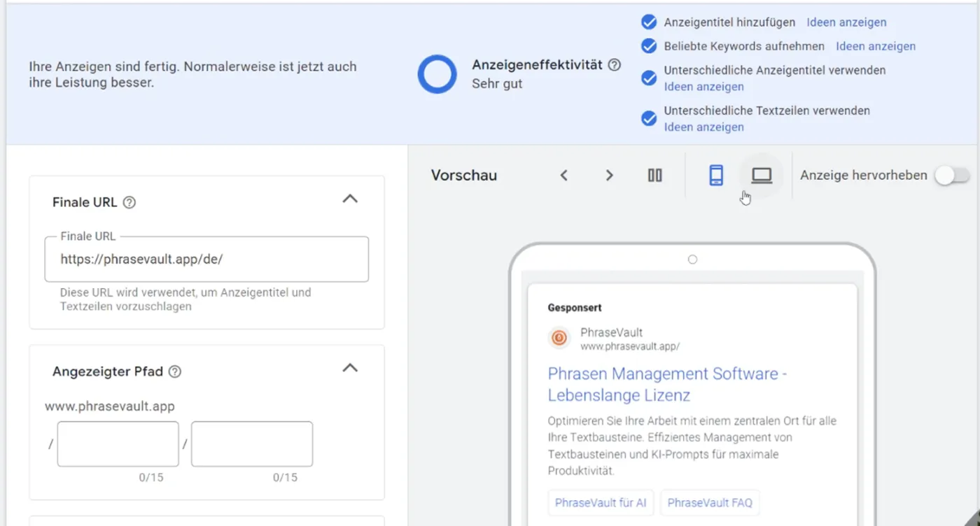Image resolution: width=980 pixels, height=526 pixels.
Task: Click the Anzeigeneffektivität circle indicator
Action: (437, 74)
